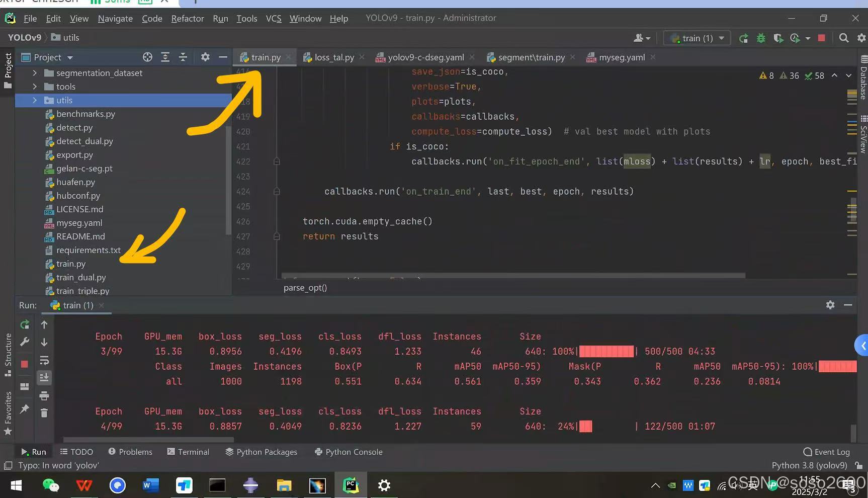Open the Python Console tool window

349,452
